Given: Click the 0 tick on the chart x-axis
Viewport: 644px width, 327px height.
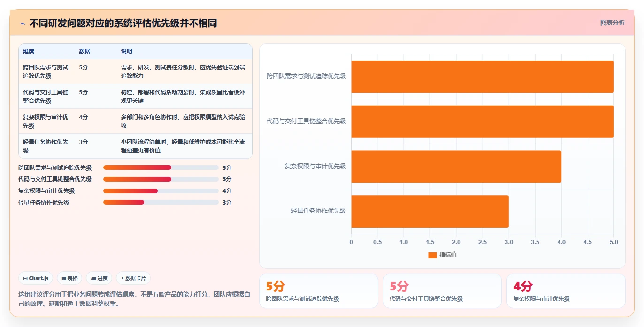Looking at the screenshot, I should click(x=351, y=243).
